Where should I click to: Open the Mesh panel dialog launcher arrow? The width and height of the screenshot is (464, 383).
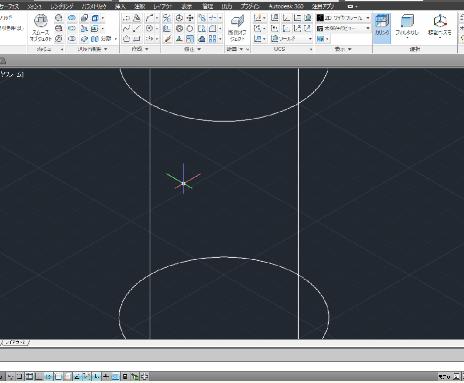coord(62,49)
